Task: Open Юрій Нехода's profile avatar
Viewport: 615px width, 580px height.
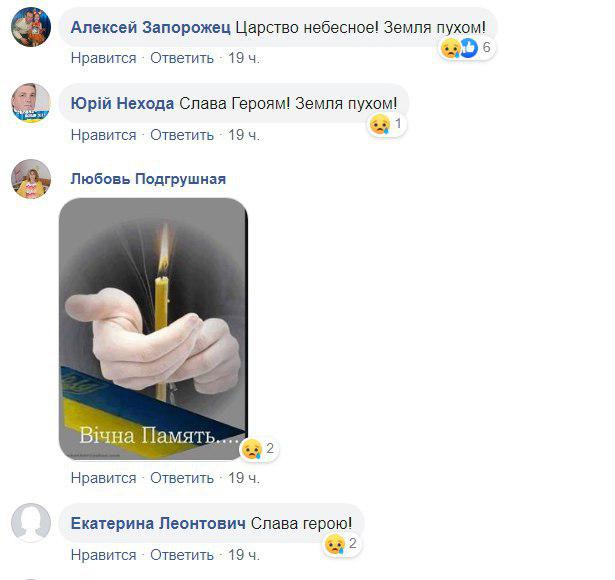Action: click(x=31, y=103)
